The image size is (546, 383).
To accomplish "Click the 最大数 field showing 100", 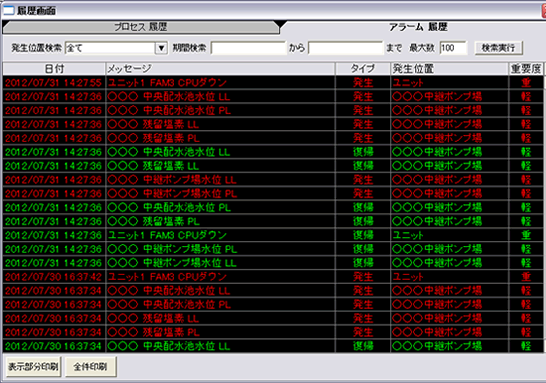I will pyautogui.click(x=453, y=48).
